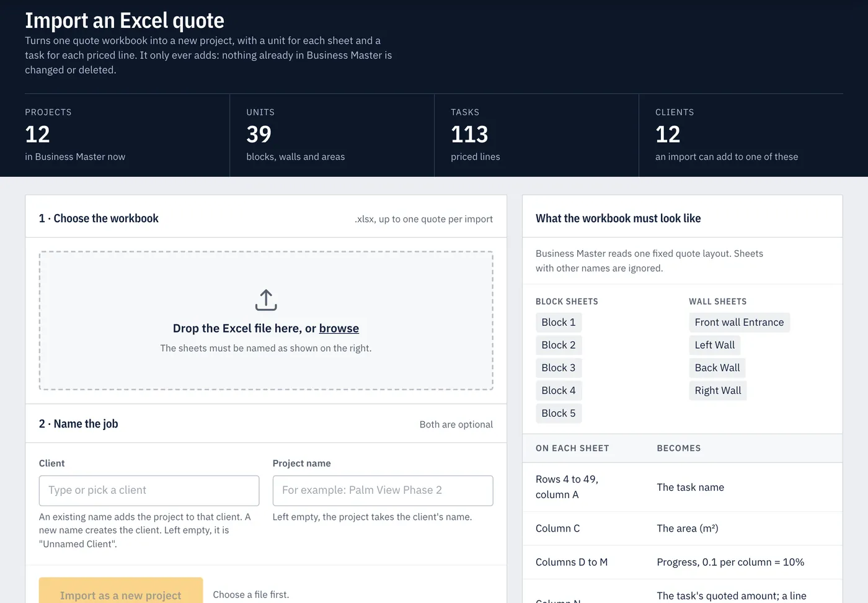Click the Block 1 sheet chip
Image resolution: width=868 pixels, height=603 pixels.
[559, 323]
